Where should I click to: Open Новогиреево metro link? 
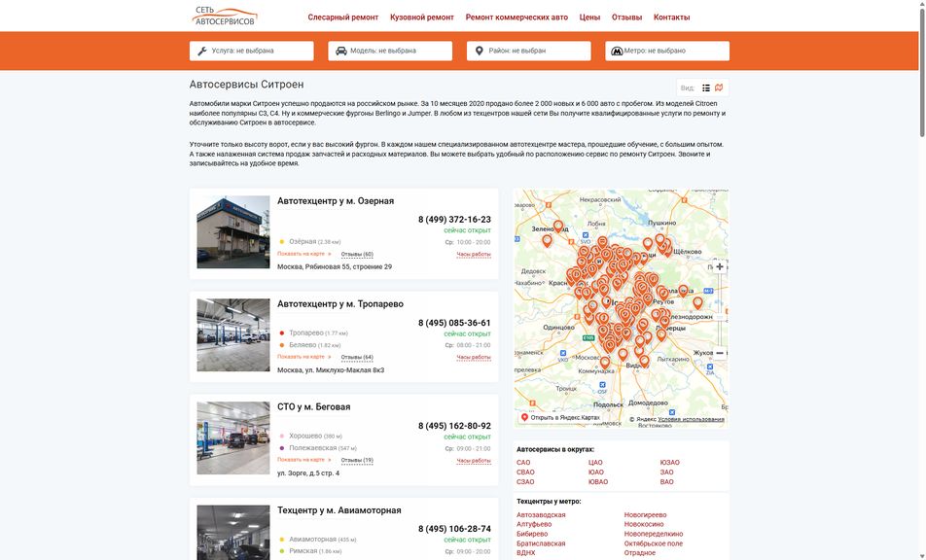(646, 515)
